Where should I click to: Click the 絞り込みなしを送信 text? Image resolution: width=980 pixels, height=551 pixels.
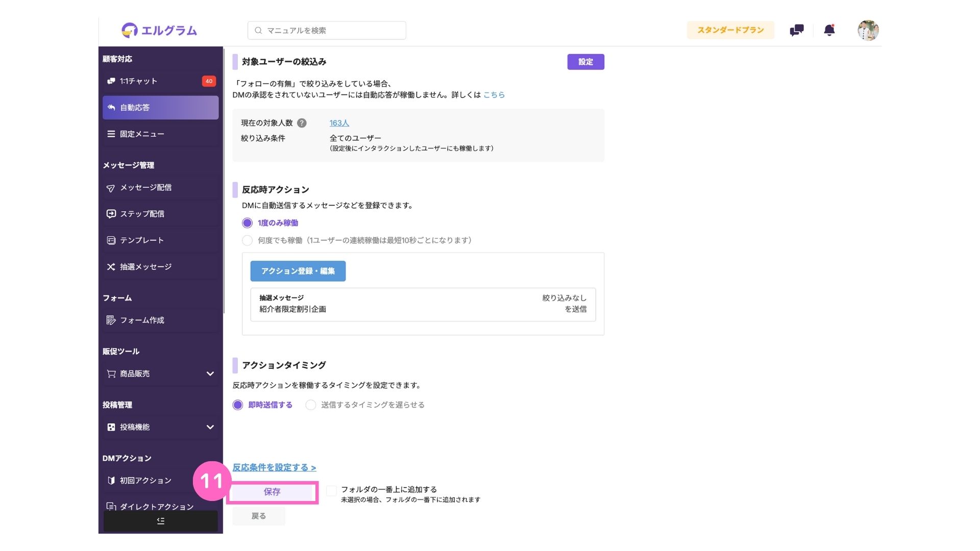(564, 304)
